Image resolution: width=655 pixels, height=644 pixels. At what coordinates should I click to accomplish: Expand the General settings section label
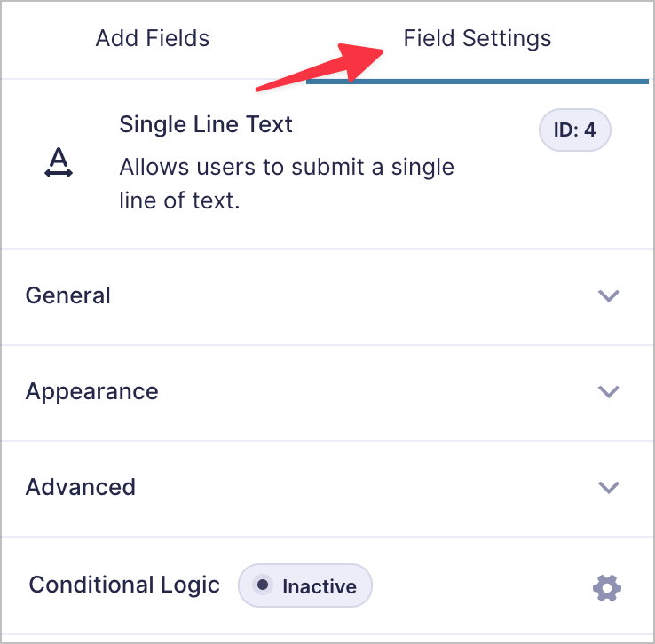click(67, 295)
